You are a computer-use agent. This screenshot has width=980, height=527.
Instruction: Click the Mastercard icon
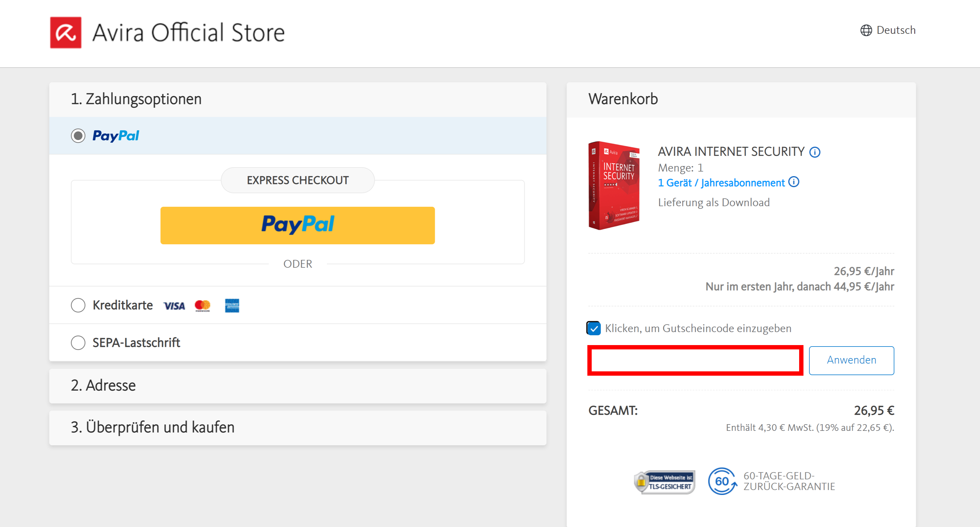203,306
